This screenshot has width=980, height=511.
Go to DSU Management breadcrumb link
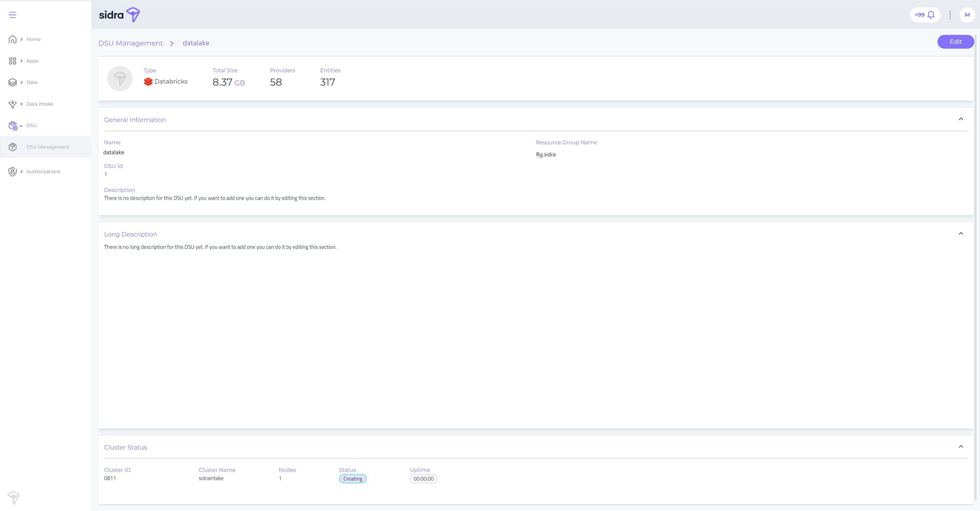(x=130, y=43)
